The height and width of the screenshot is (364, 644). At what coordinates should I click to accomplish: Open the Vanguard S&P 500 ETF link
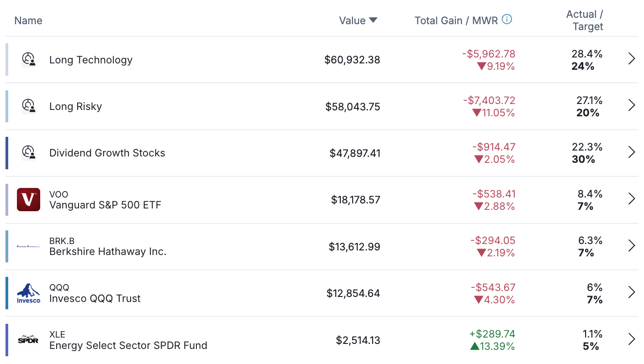tap(105, 205)
